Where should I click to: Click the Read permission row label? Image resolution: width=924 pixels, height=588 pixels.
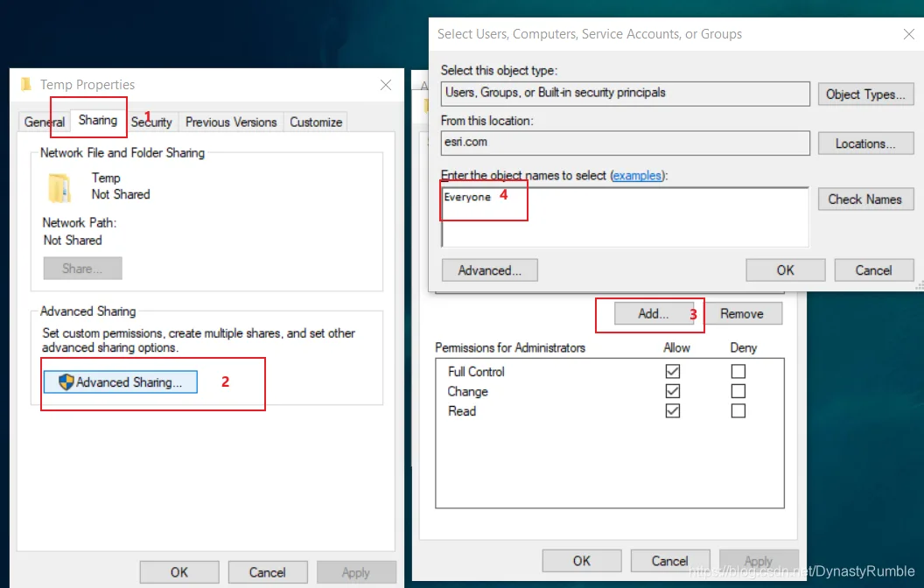pyautogui.click(x=462, y=411)
